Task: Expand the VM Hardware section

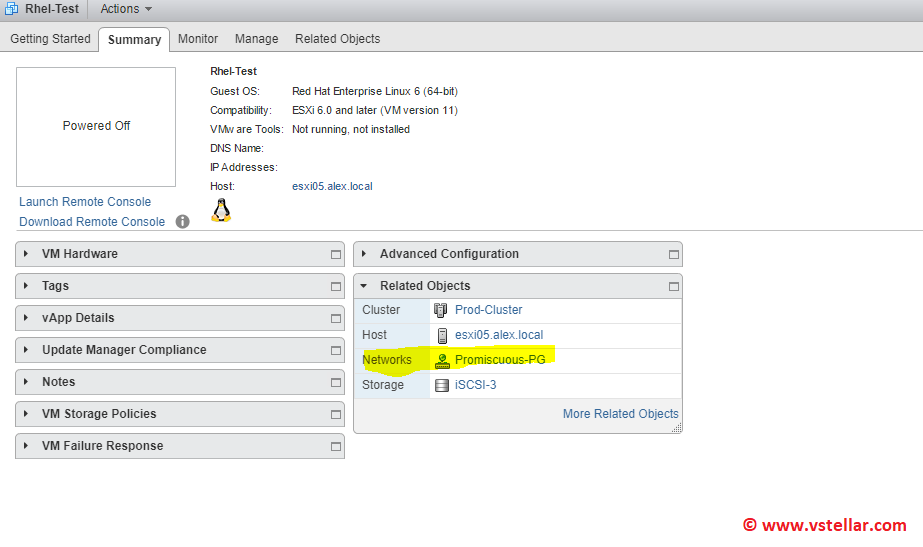Action: click(26, 254)
